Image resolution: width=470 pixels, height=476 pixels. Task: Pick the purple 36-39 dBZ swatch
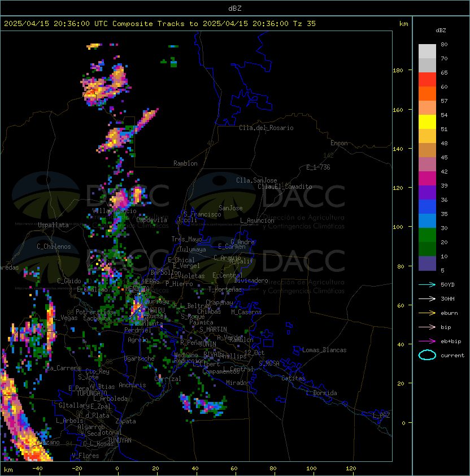tap(427, 192)
